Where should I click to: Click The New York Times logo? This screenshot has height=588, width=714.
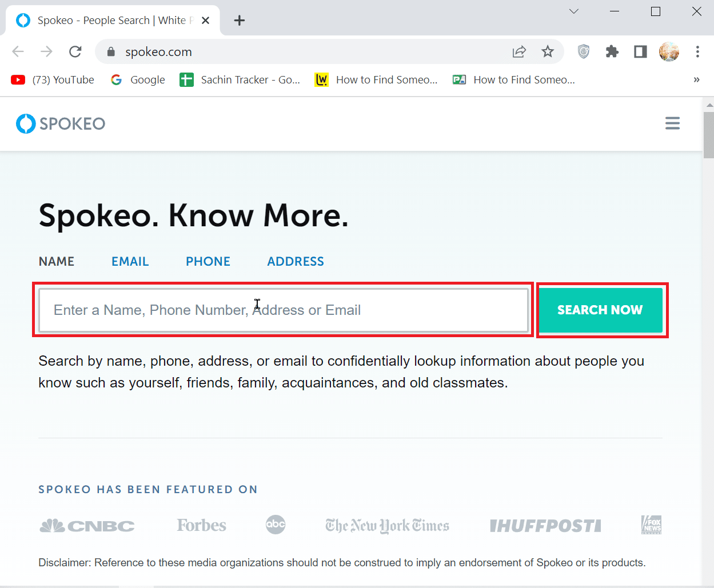[387, 526]
